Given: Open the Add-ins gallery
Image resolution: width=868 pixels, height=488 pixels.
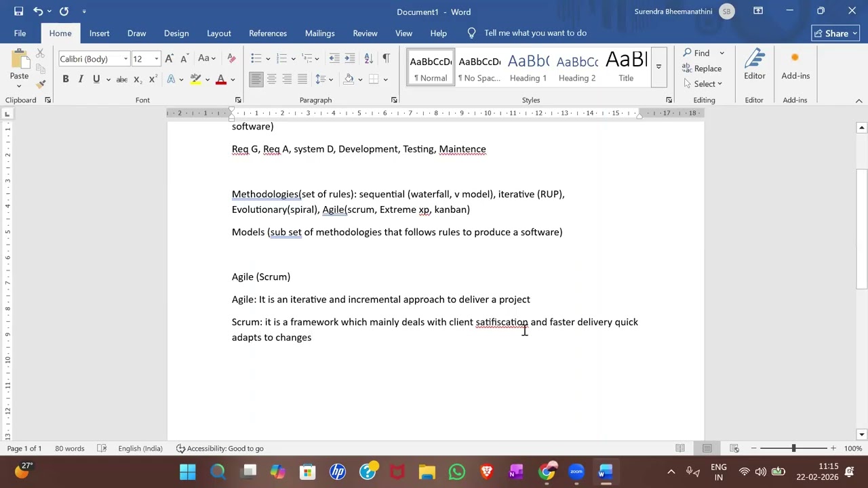Looking at the screenshot, I should click(x=795, y=66).
